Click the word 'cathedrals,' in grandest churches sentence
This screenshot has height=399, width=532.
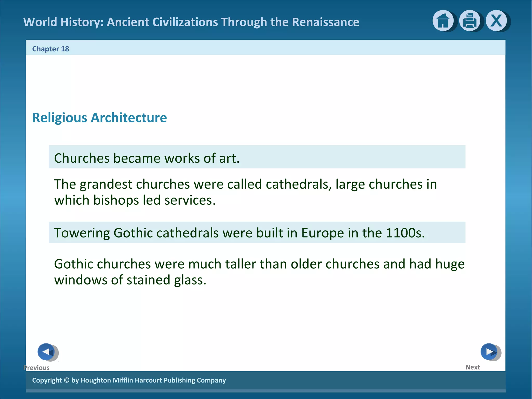[x=299, y=184]
